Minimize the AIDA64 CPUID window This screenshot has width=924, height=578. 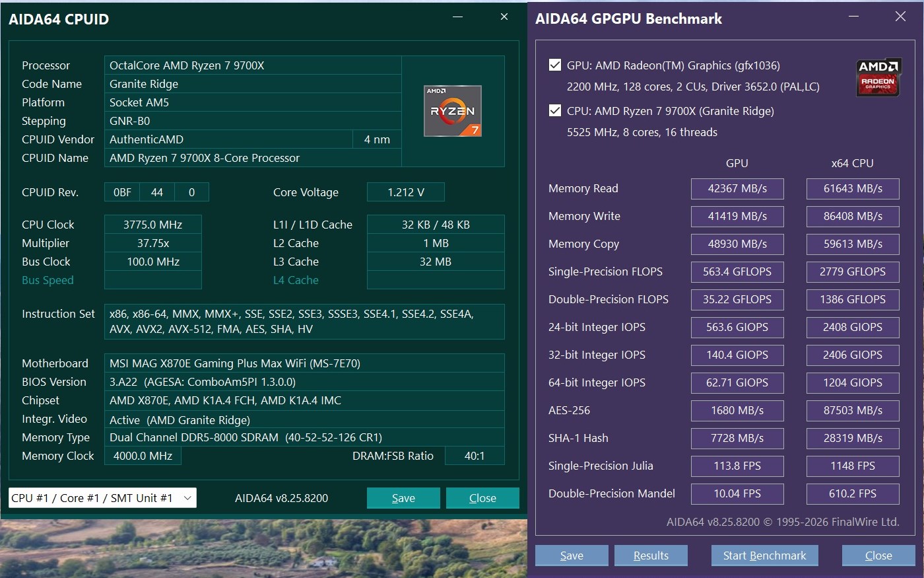click(458, 17)
